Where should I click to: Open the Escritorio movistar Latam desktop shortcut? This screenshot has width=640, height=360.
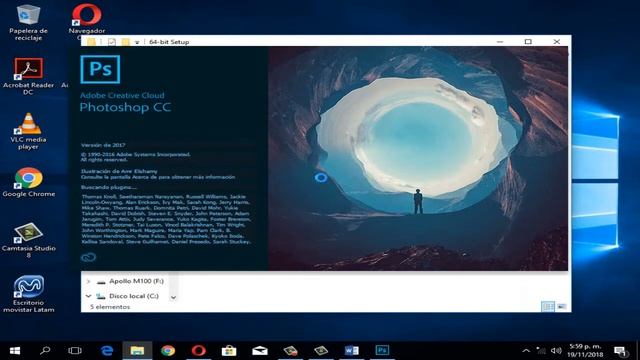tap(28, 294)
